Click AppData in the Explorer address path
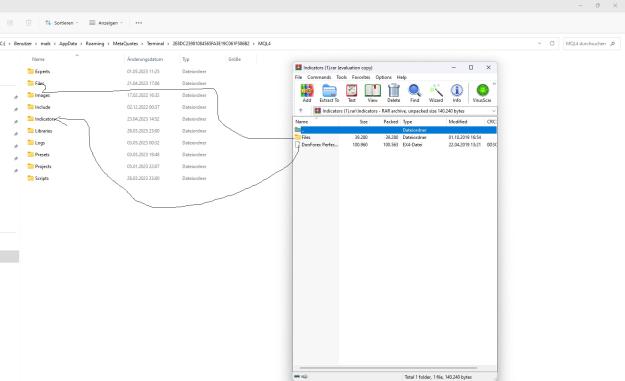Image resolution: width=625 pixels, height=381 pixels. click(68, 43)
